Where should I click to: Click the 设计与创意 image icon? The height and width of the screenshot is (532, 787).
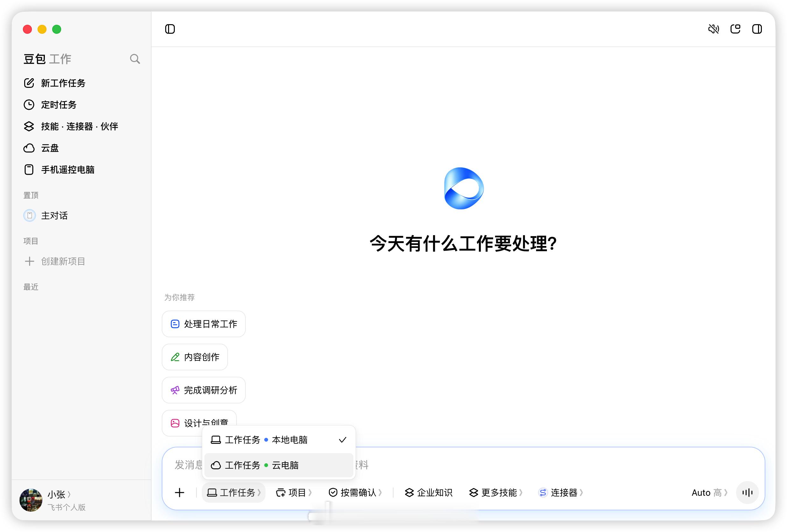coord(175,423)
